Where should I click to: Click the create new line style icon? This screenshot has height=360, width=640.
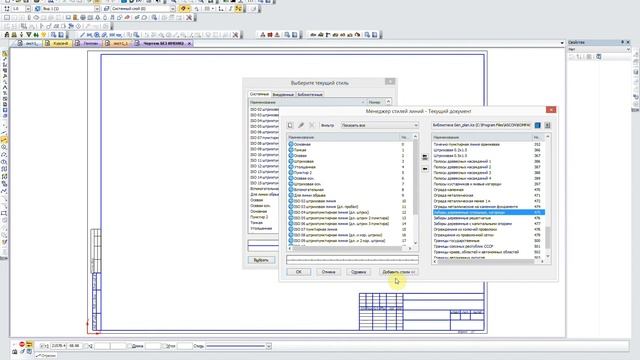click(290, 125)
